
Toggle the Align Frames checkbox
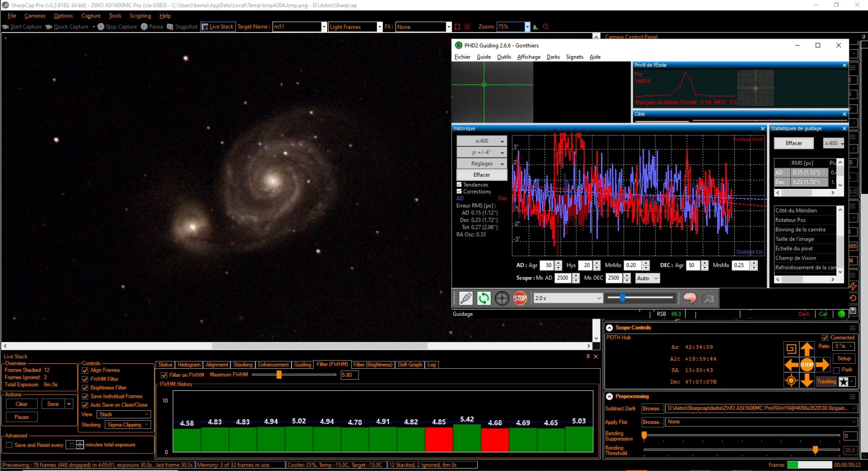click(85, 371)
